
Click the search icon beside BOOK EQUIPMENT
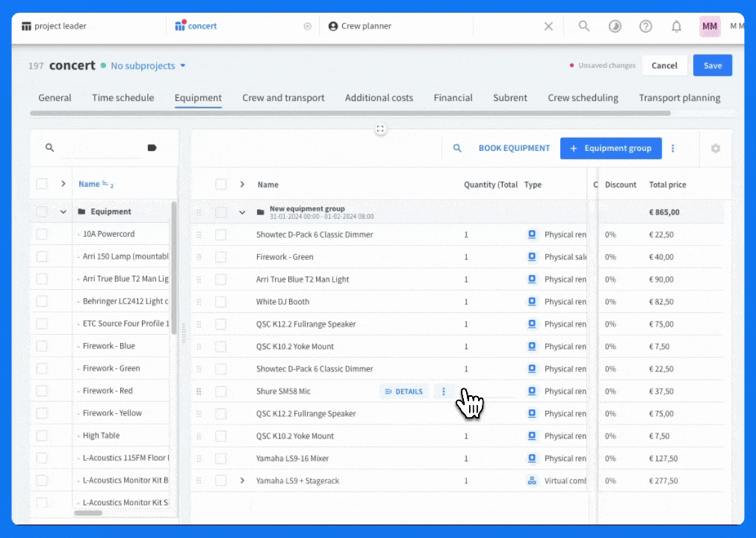click(x=457, y=148)
